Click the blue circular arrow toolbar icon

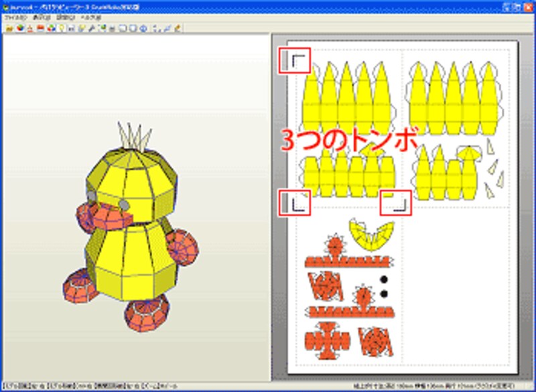[143, 28]
